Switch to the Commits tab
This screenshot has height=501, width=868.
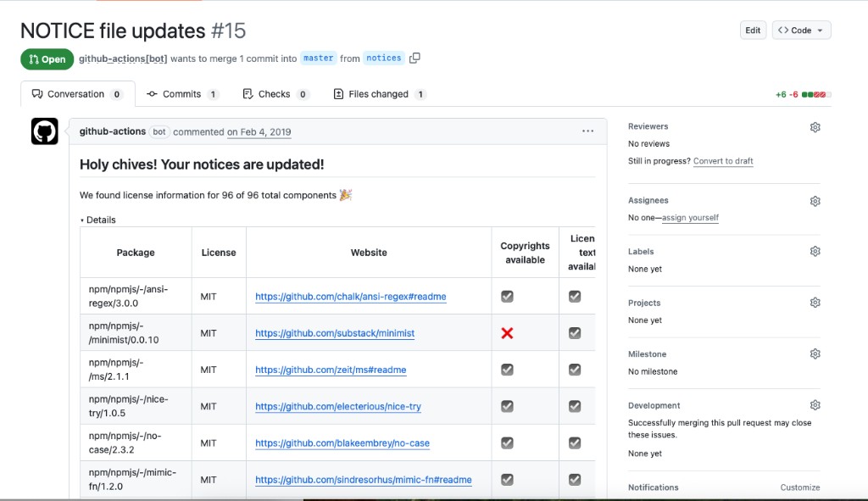(182, 94)
